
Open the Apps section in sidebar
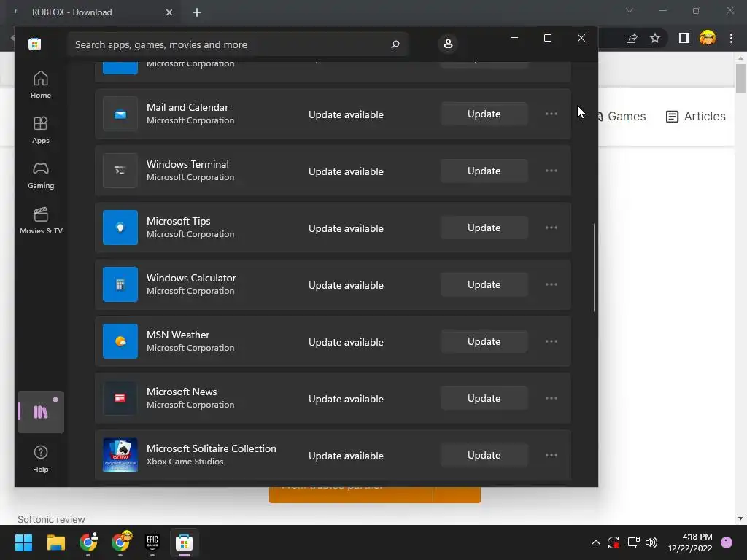[41, 130]
